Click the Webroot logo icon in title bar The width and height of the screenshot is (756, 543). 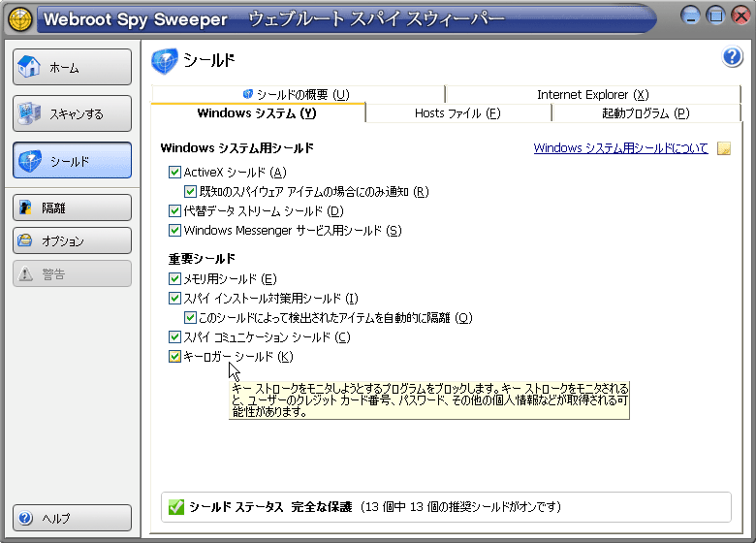pos(19,19)
